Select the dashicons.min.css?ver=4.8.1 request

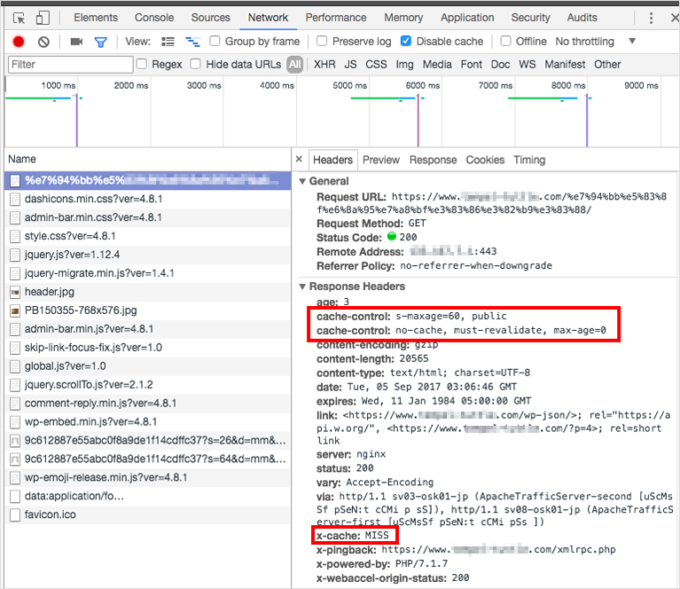pyautogui.click(x=148, y=199)
